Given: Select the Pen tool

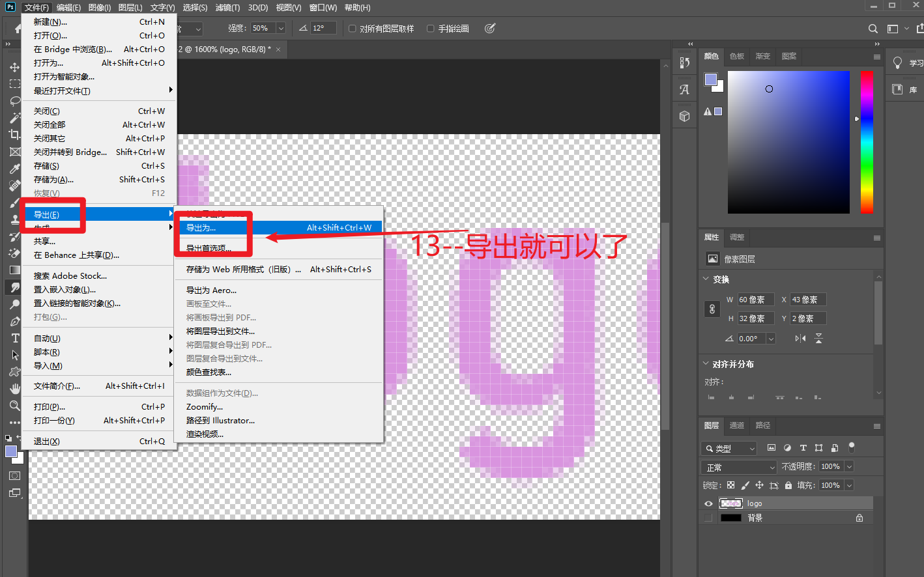Looking at the screenshot, I should [14, 321].
